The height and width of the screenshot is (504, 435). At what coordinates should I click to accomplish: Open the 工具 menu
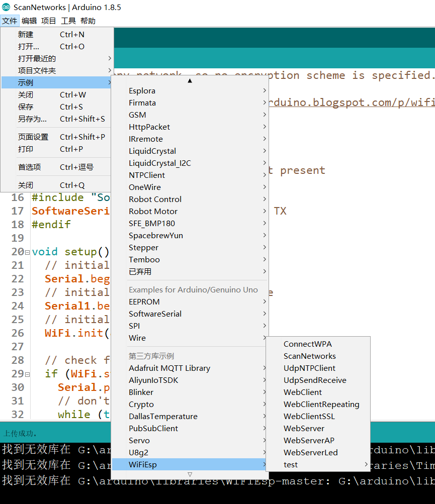click(68, 21)
